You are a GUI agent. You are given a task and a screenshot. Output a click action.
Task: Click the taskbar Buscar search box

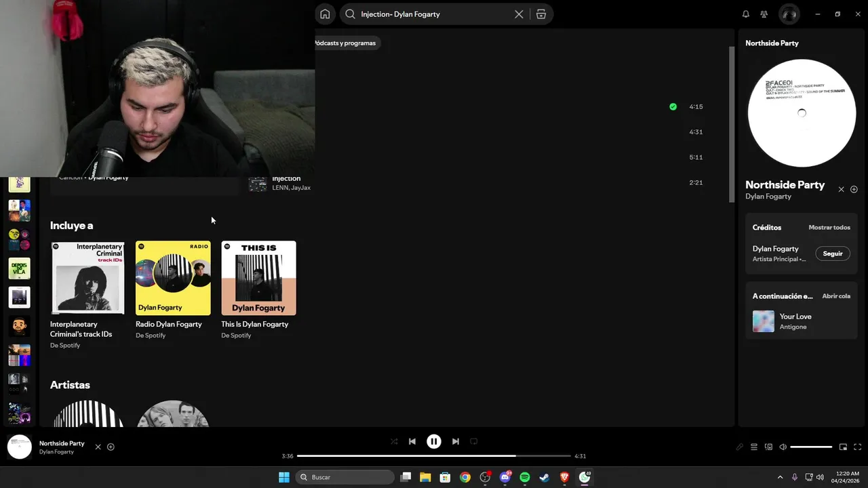pyautogui.click(x=346, y=477)
